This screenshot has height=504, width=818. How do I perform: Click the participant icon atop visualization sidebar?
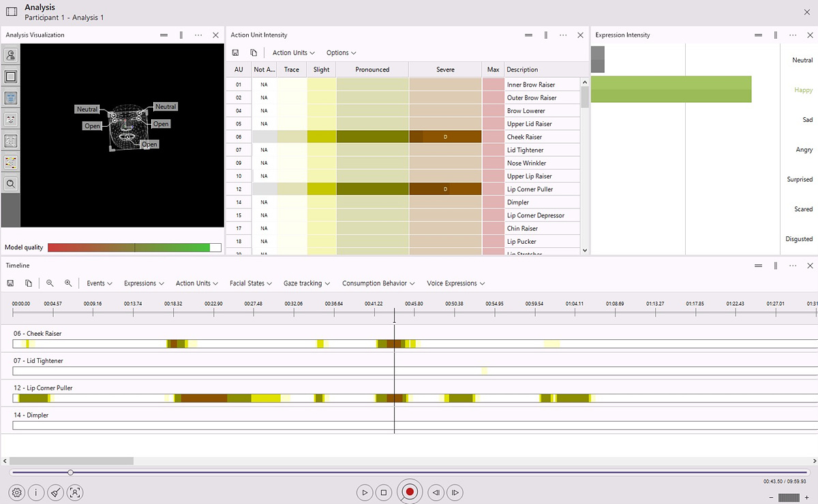coord(10,56)
